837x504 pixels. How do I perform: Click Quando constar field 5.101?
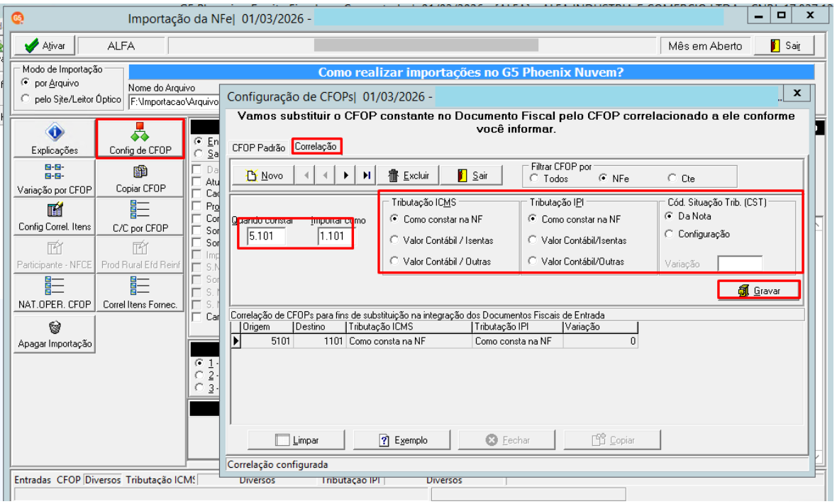(267, 236)
